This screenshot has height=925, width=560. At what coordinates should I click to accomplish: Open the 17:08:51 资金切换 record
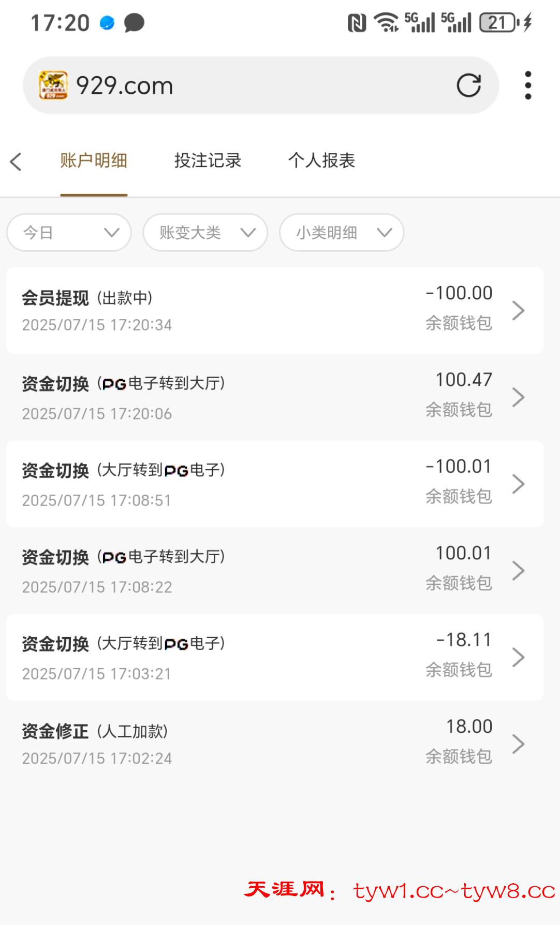click(x=275, y=484)
